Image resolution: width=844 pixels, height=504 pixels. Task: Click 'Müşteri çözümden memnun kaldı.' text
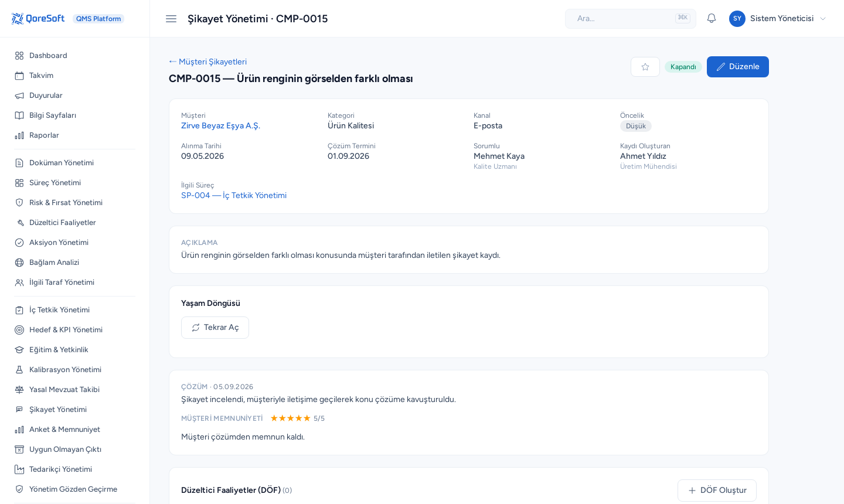click(x=243, y=437)
